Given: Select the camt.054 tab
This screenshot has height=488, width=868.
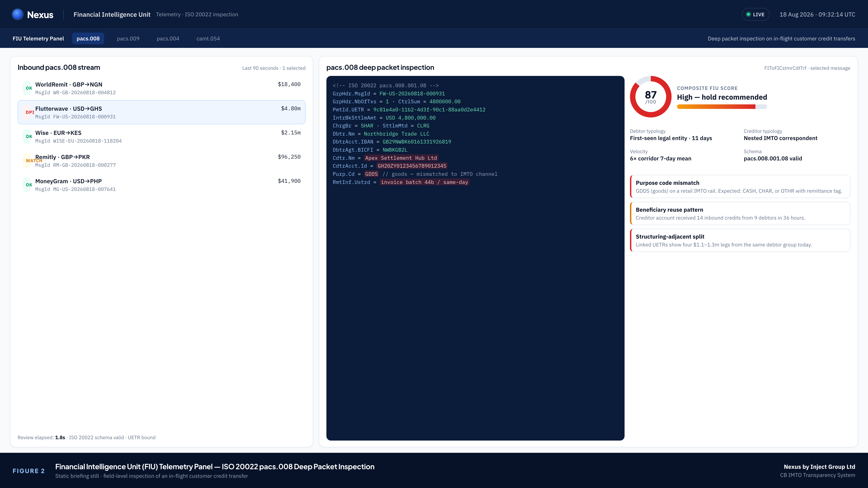Looking at the screenshot, I should pyautogui.click(x=208, y=38).
